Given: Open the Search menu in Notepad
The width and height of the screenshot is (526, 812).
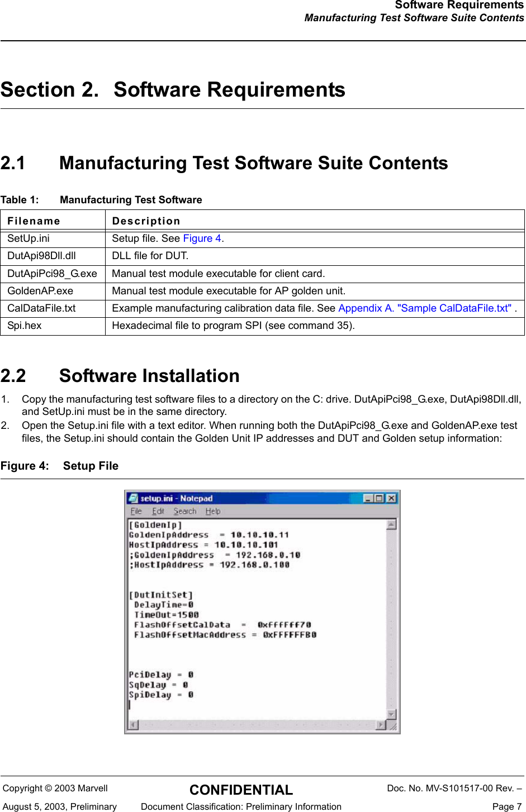Looking at the screenshot, I should pyautogui.click(x=185, y=511).
